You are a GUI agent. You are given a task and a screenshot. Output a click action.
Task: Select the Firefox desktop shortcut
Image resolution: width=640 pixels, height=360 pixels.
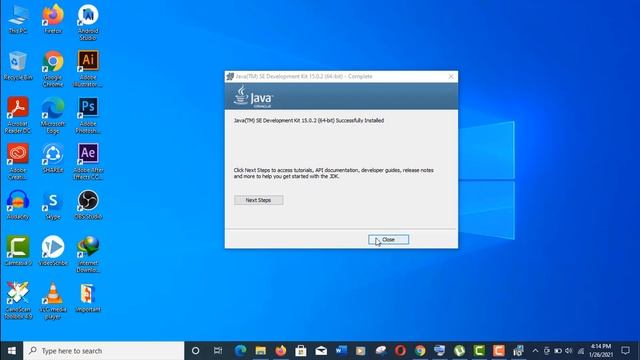[53, 20]
